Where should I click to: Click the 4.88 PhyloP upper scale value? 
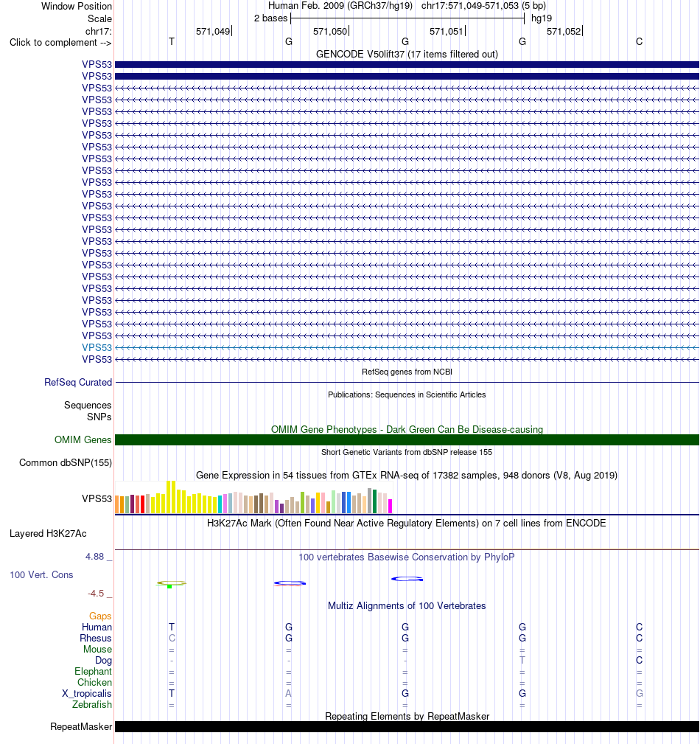click(x=94, y=557)
